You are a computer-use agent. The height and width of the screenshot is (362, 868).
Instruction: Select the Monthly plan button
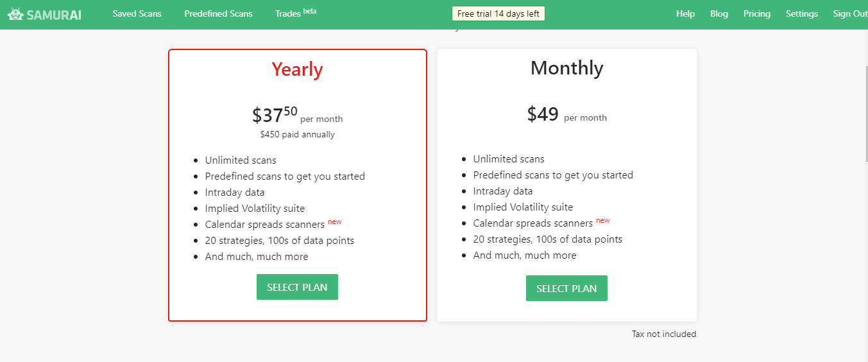click(566, 288)
